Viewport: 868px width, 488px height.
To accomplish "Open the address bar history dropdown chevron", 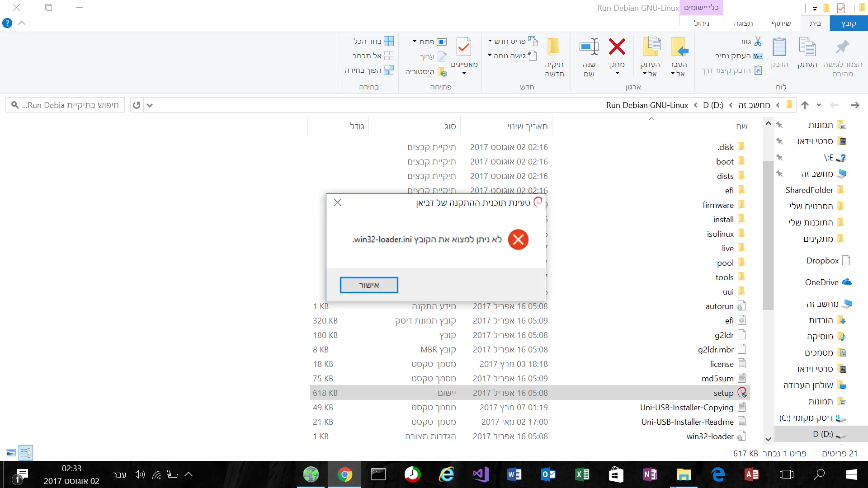I will (150, 105).
